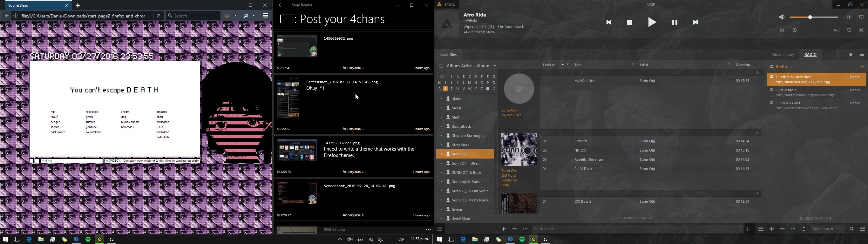868x244 pixels.
Task: Open the Firefox hamburger menu
Action: tap(266, 16)
